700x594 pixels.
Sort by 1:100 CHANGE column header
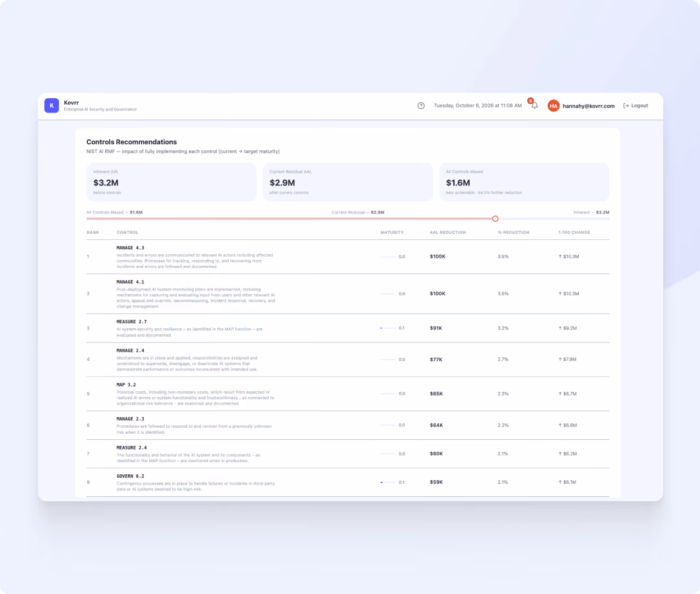pyautogui.click(x=574, y=232)
